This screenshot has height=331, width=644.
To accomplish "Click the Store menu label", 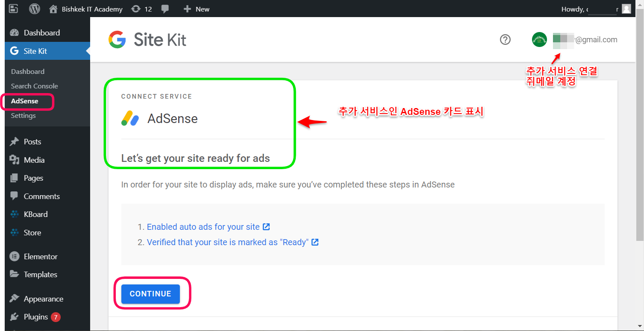I will click(x=32, y=233).
